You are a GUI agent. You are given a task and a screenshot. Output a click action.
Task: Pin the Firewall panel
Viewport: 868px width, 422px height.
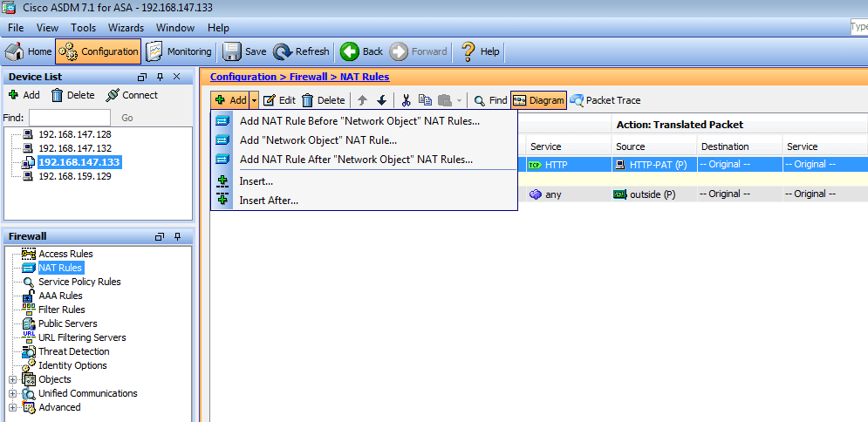(x=178, y=236)
